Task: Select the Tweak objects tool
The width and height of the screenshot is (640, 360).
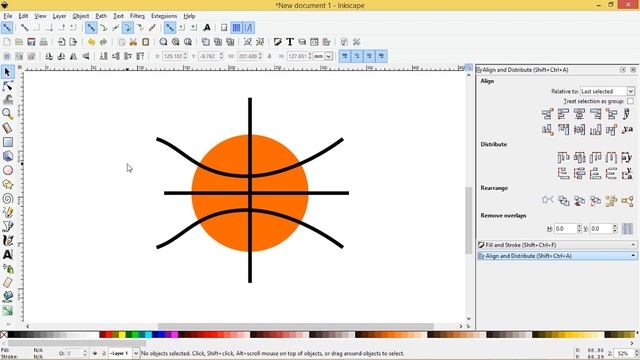Action: tap(7, 100)
